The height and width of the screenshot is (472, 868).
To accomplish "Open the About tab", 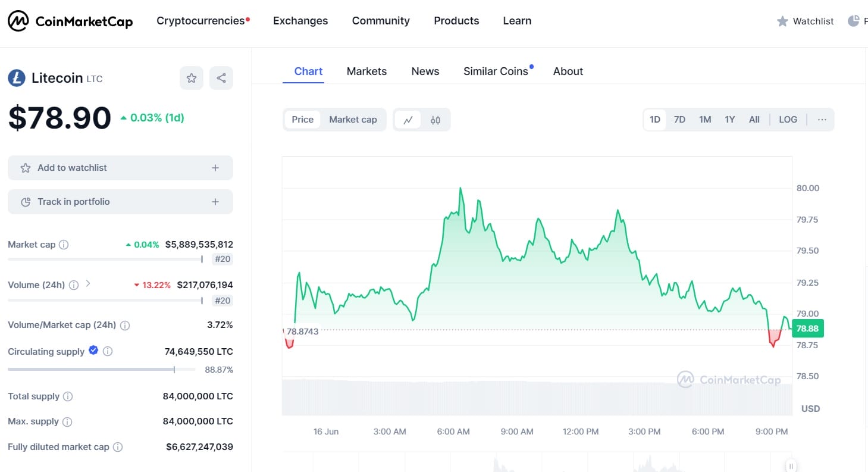I will coord(568,71).
